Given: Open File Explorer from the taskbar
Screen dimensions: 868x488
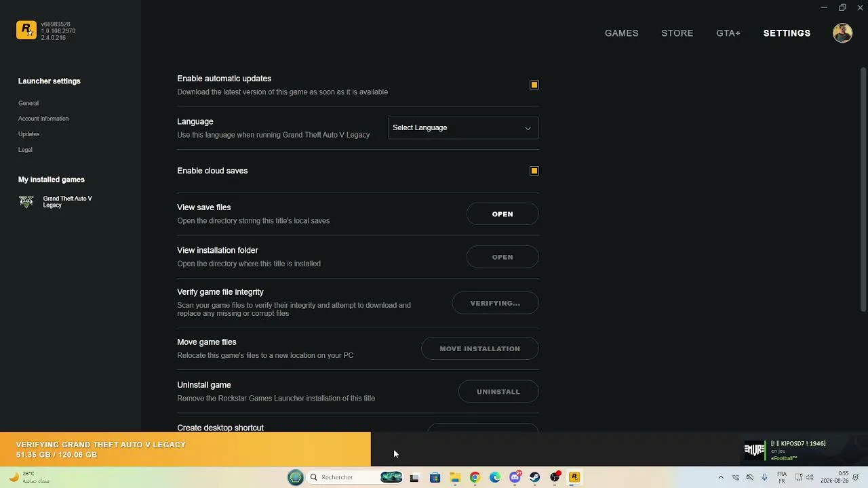Looking at the screenshot, I should pyautogui.click(x=455, y=477).
